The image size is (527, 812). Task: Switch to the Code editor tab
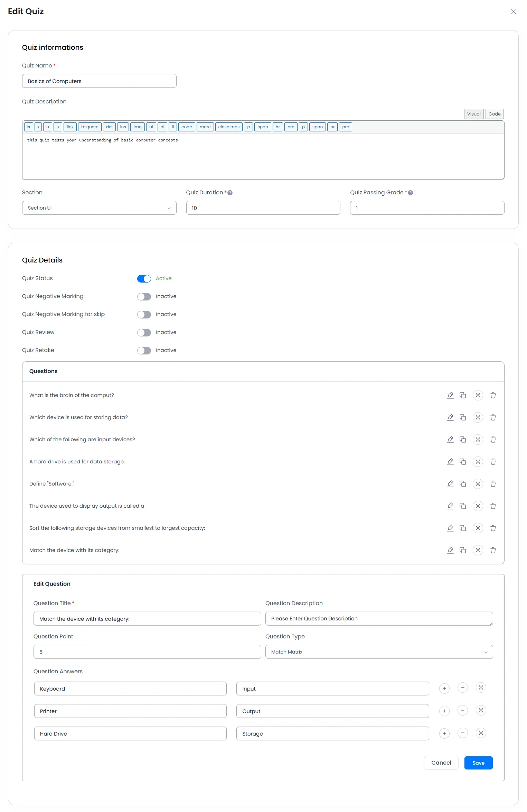(x=495, y=114)
